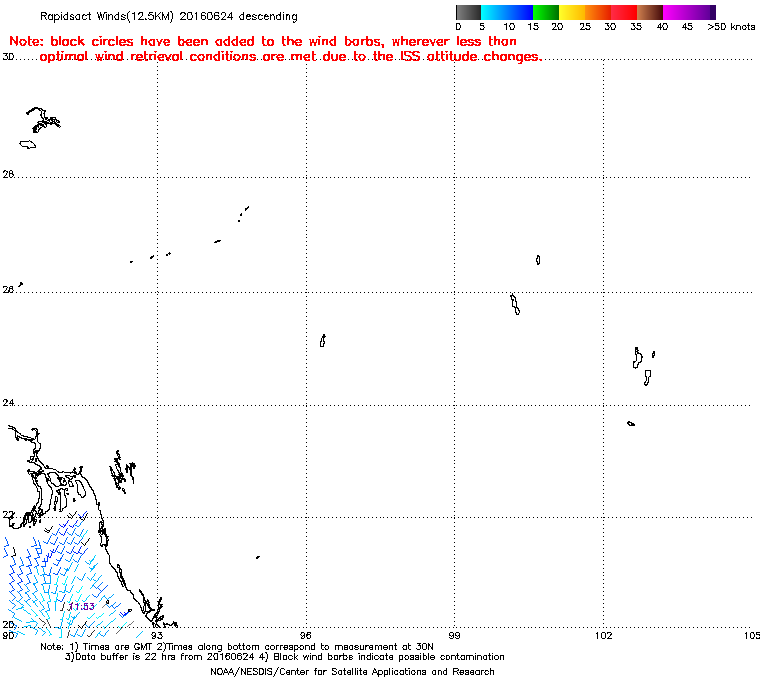The height and width of the screenshot is (688, 760).
Task: Click the green 15-20 knots color band
Action: click(546, 12)
